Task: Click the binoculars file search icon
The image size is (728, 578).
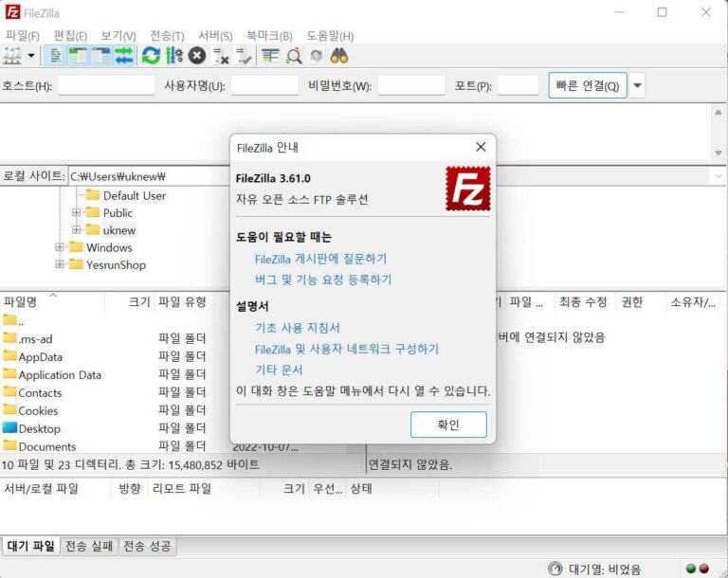Action: [339, 56]
